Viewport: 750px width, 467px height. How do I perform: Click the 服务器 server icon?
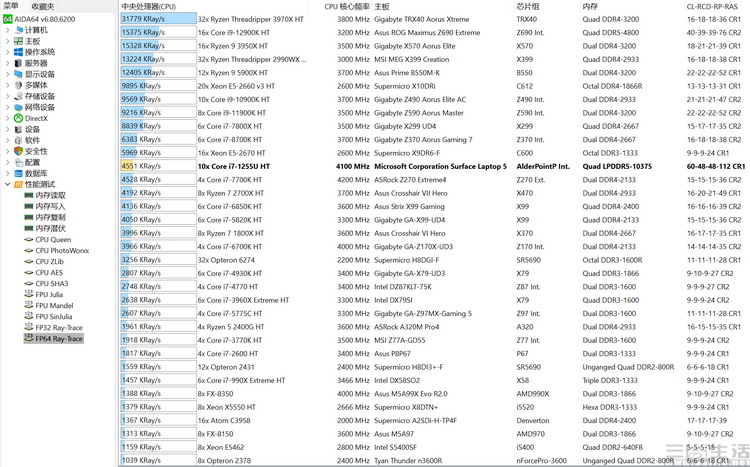pos(19,63)
